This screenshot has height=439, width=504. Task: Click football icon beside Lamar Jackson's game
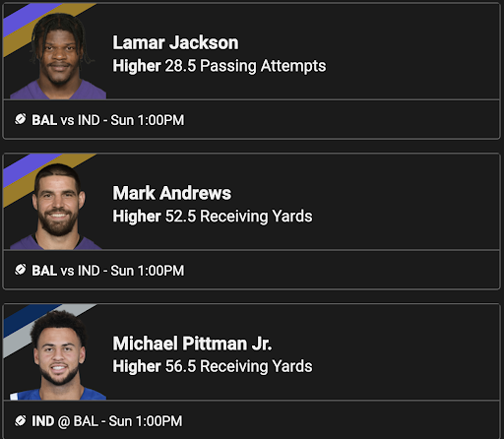click(20, 119)
